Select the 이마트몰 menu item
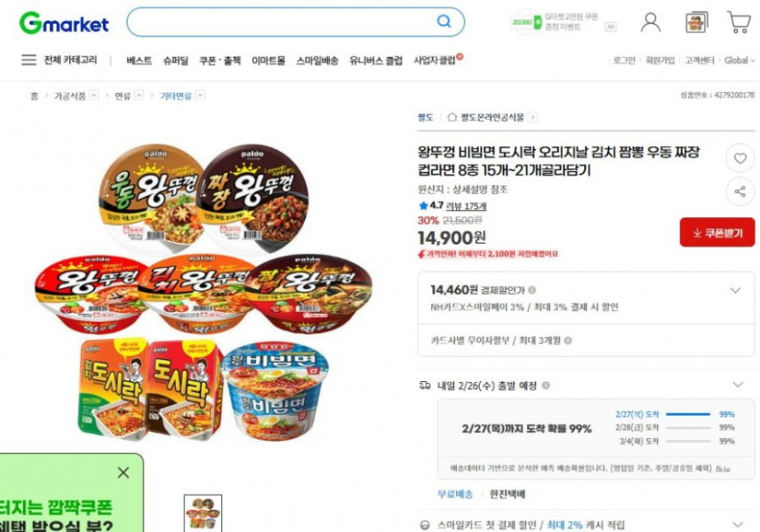 pos(268,61)
